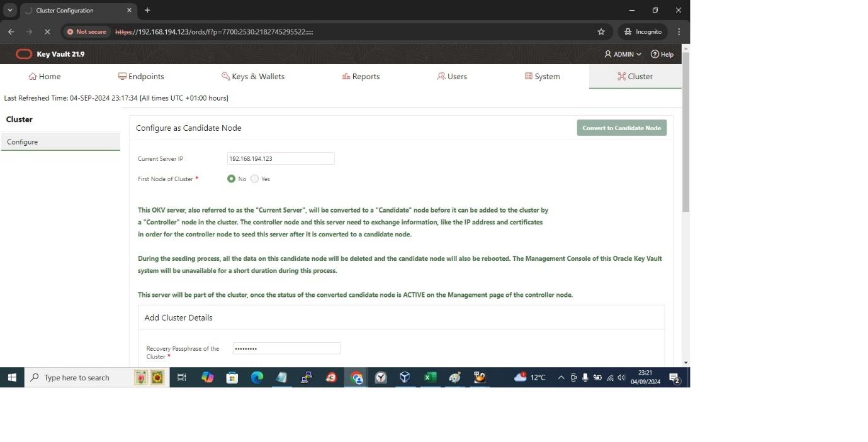Click the Incognito indicator
This screenshot has height=442, width=868.
point(643,31)
